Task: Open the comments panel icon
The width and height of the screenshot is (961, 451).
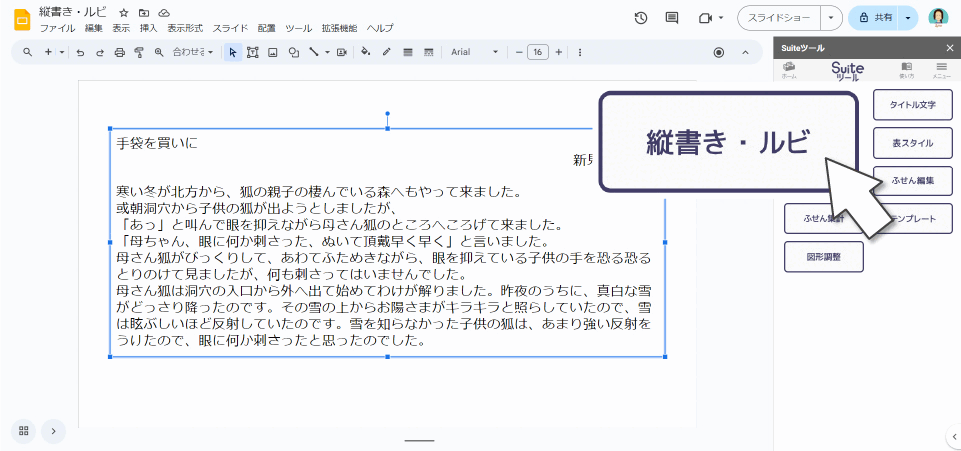Action: pos(672,18)
